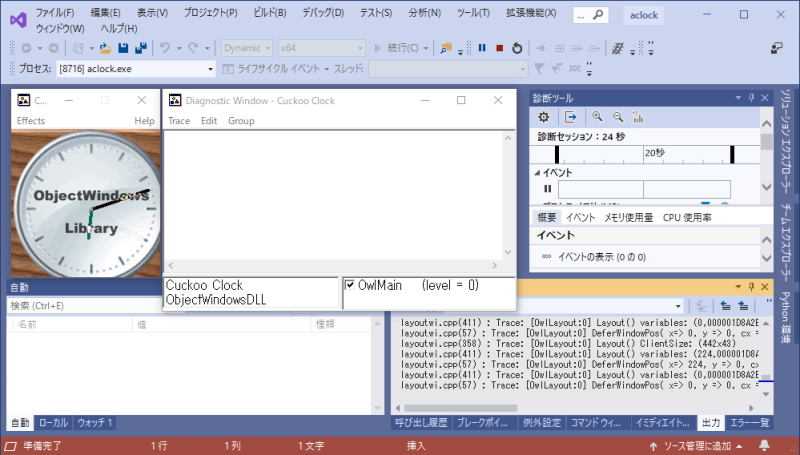Image resolution: width=800 pixels, height=455 pixels.
Task: Zoom in on the diagnostic timeline
Action: pos(597,117)
